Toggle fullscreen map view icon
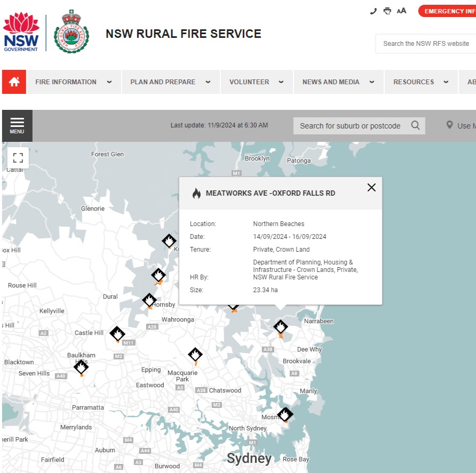Viewport: 476px width, 473px height. pyautogui.click(x=18, y=158)
